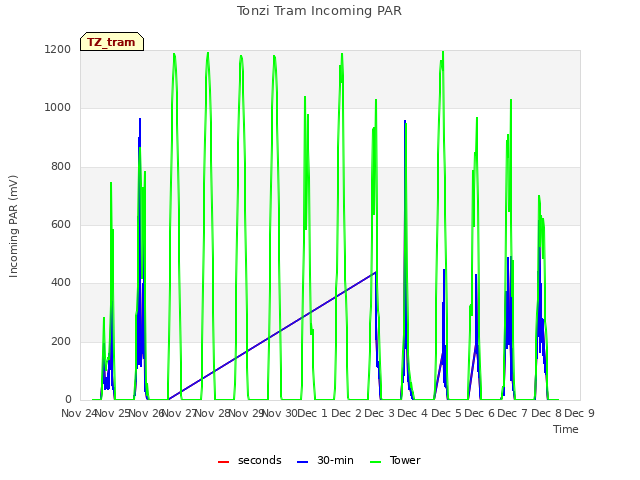Click the 'Dec 9' x-axis tick label
Image resolution: width=640 pixels, height=480 pixels.
pyautogui.click(x=579, y=413)
